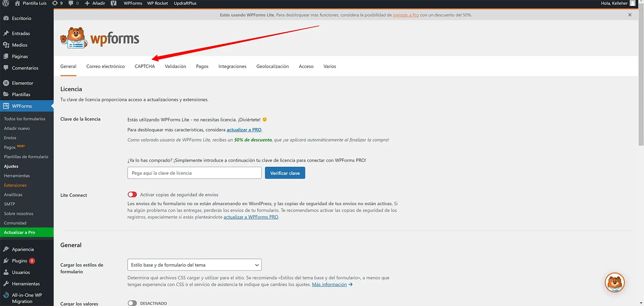Click the page vertical scrollbar
The height and width of the screenshot is (306, 644).
click(641, 81)
